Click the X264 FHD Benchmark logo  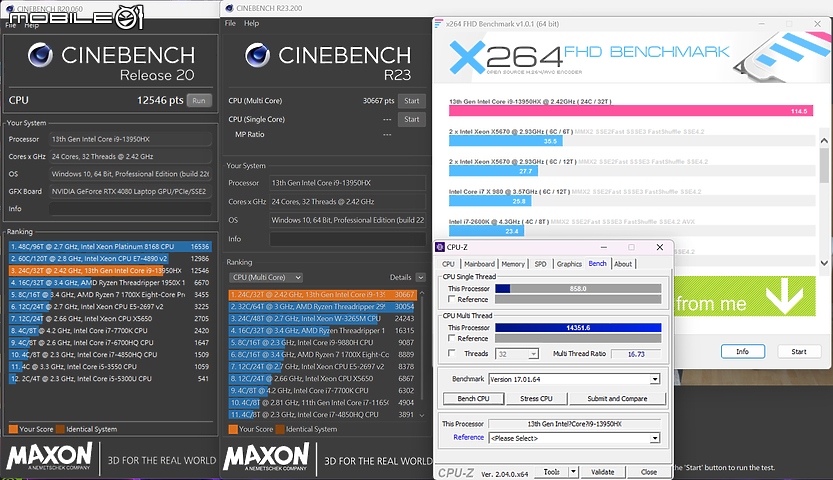[590, 56]
